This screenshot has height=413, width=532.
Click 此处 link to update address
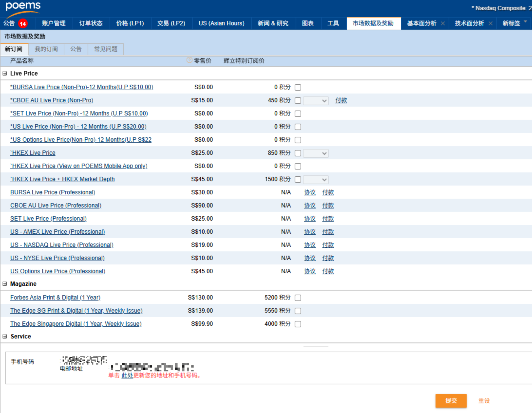click(x=127, y=375)
